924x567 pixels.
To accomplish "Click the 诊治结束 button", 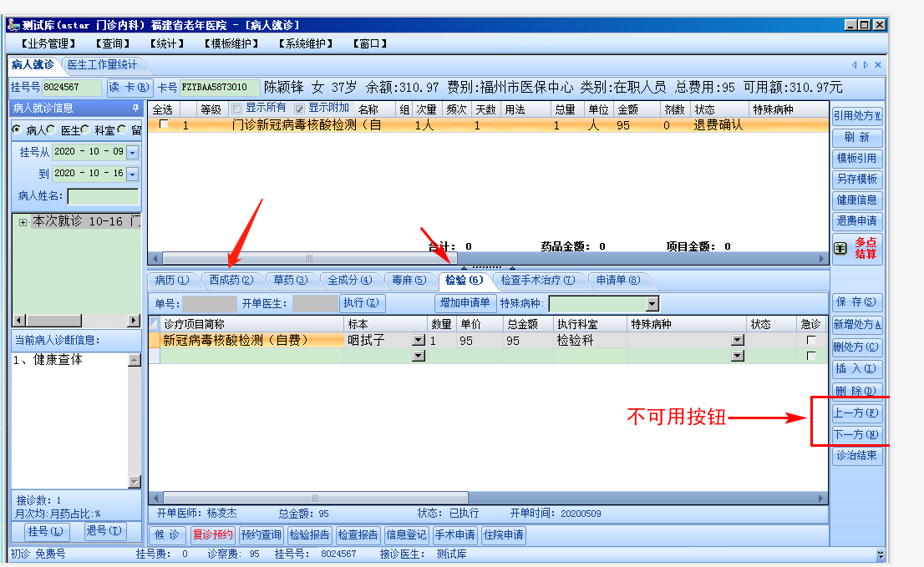I will pos(857,456).
